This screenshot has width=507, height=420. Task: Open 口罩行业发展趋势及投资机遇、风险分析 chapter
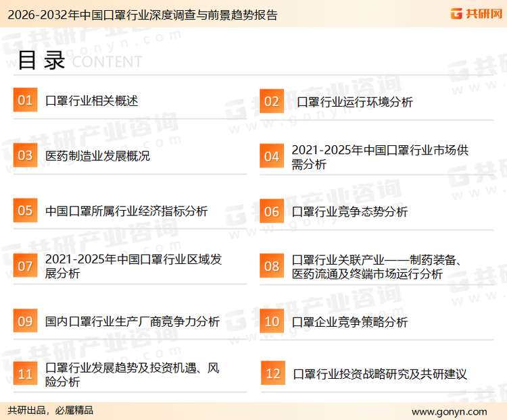tap(132, 375)
